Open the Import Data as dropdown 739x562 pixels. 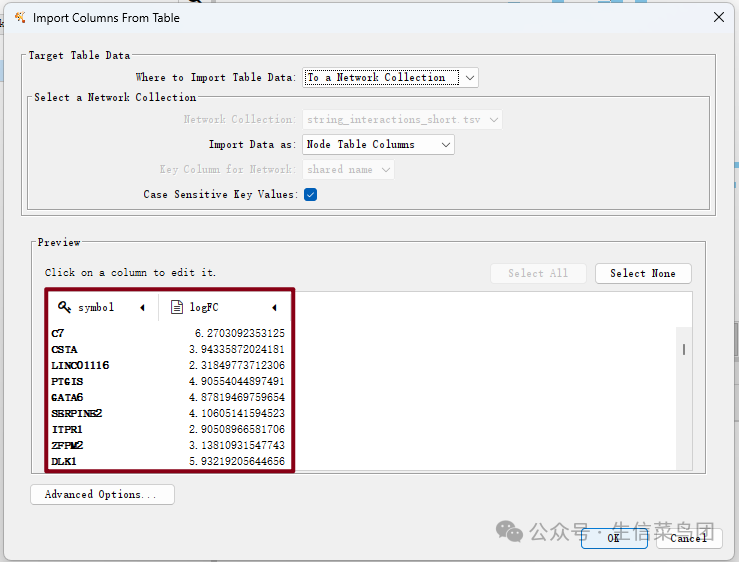(x=378, y=145)
